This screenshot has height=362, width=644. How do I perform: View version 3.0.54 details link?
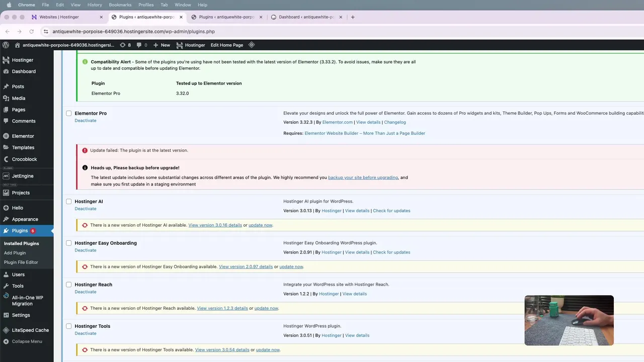[x=222, y=350]
